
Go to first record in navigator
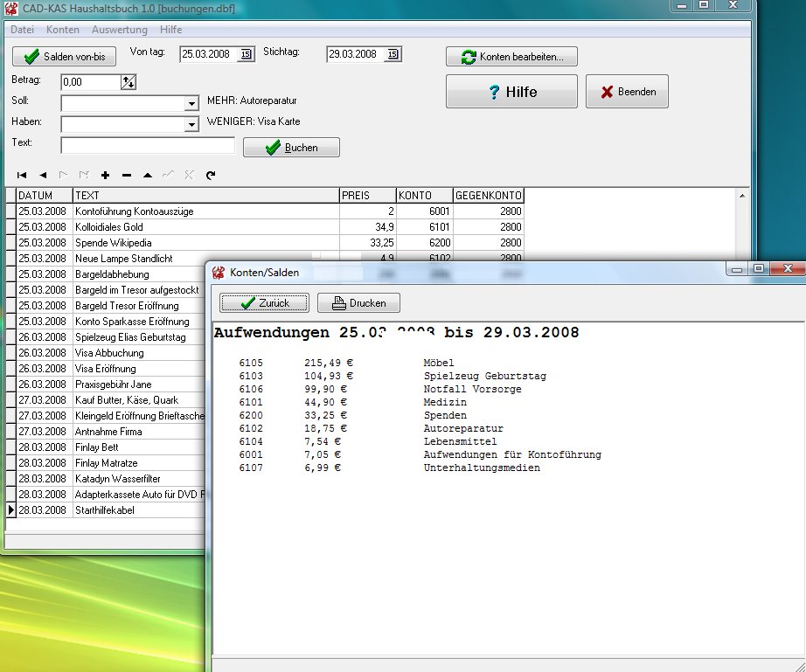point(22,176)
